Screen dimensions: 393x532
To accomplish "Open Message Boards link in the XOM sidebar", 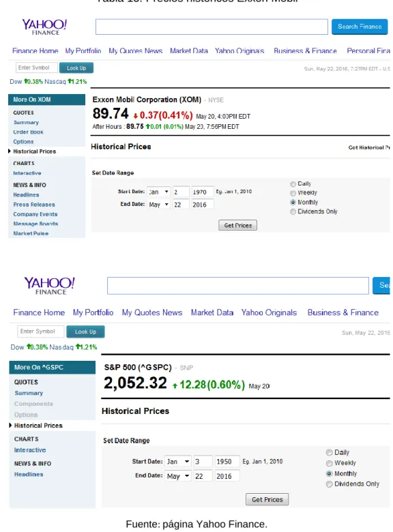I will 35,224.
